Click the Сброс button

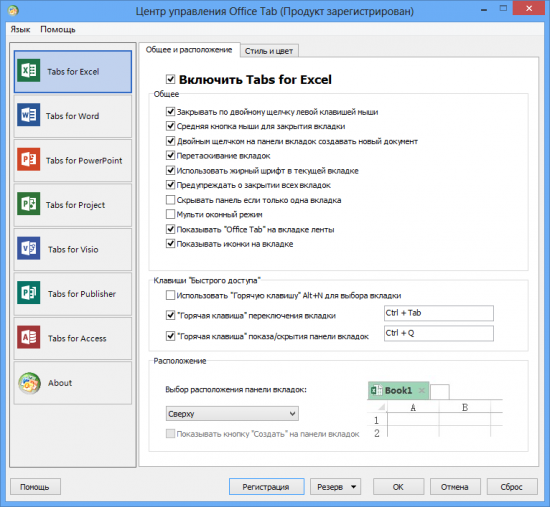tap(512, 487)
